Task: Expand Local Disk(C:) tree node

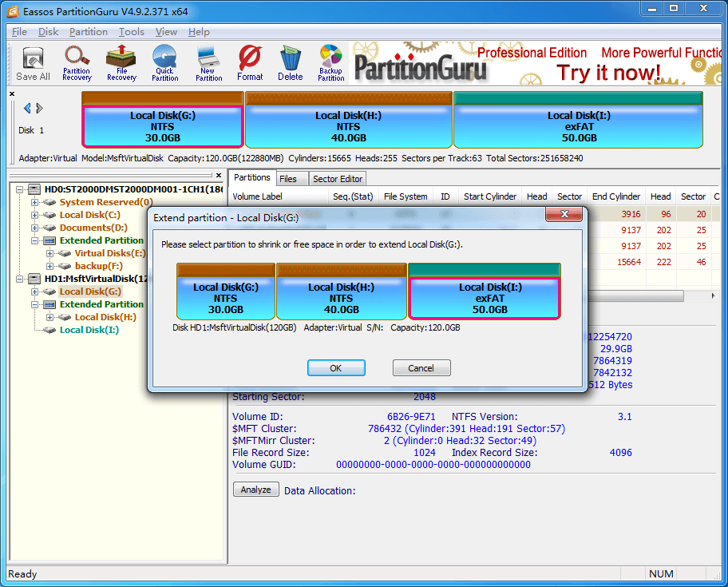Action: [x=35, y=215]
